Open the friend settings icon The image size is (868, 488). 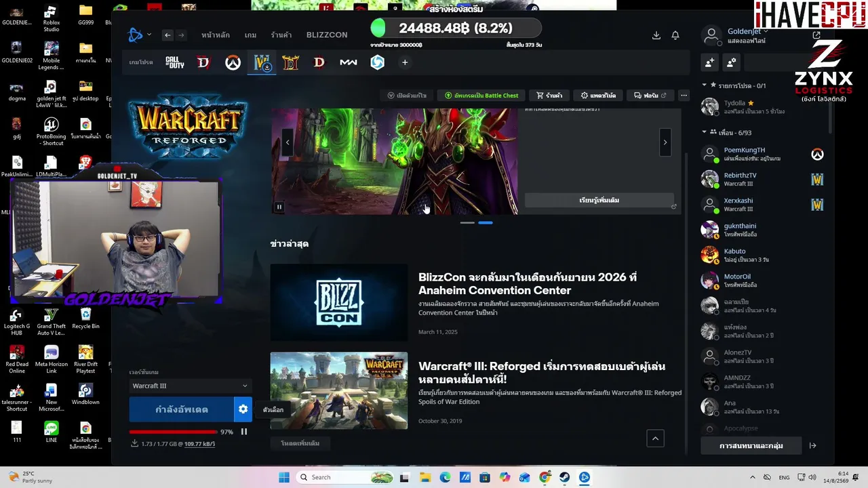(731, 62)
